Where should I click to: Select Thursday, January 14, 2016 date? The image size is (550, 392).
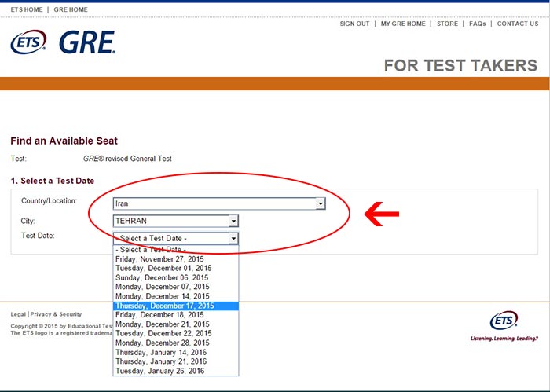(159, 353)
